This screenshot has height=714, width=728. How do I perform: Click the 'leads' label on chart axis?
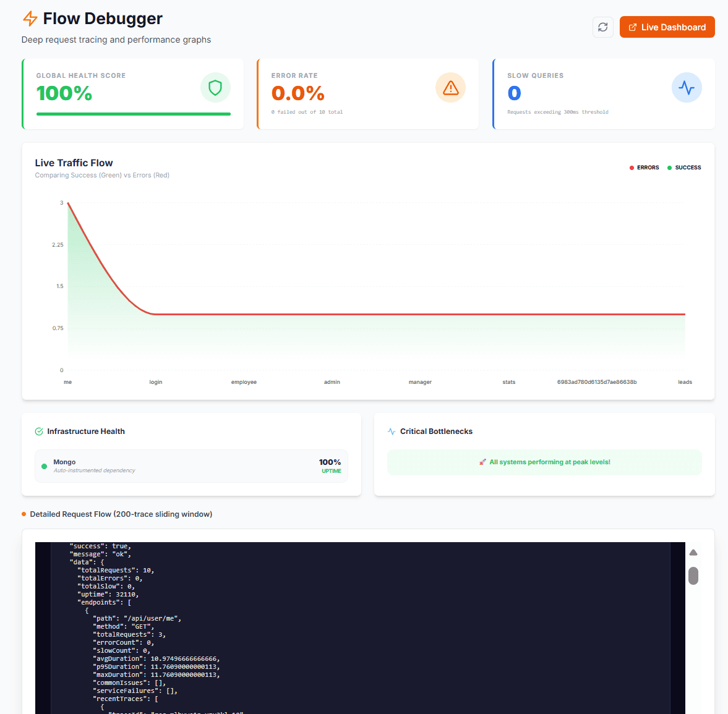685,382
